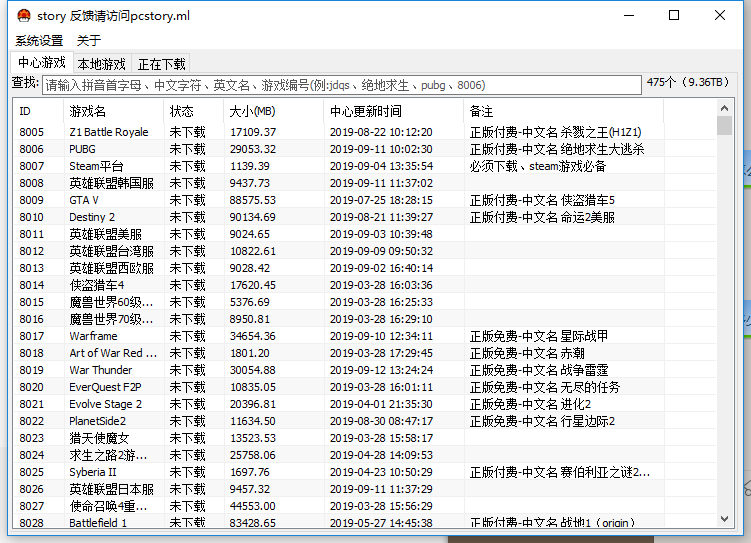
Task: Click scrollbar down arrow of game list
Action: click(724, 519)
